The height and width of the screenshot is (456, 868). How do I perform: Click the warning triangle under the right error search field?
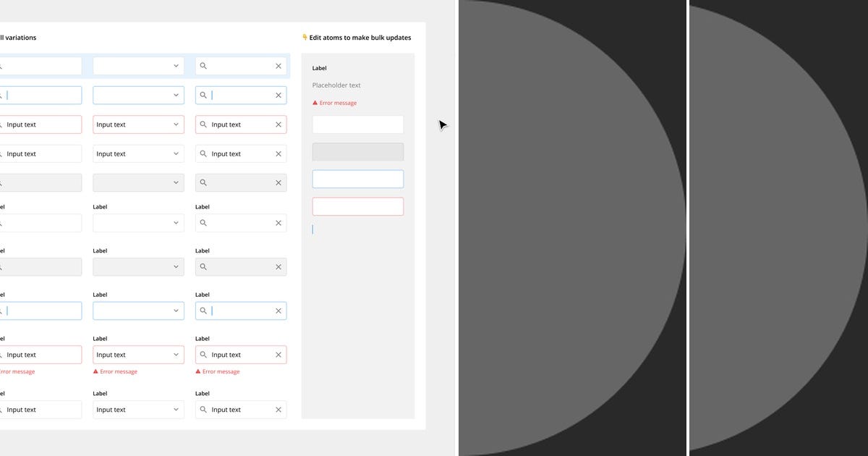point(198,371)
